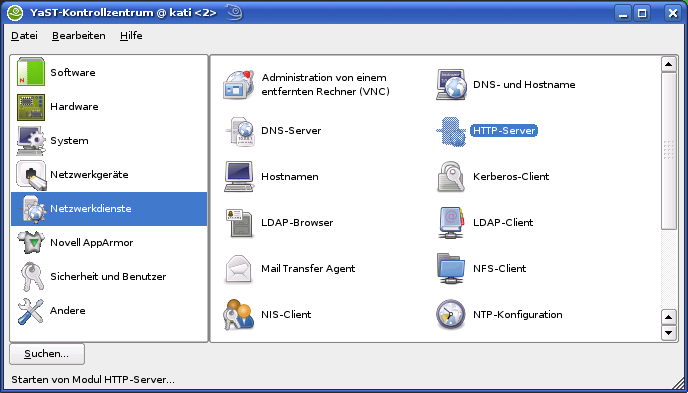Select the Hardware circuit board icon
688x393 pixels.
click(31, 107)
